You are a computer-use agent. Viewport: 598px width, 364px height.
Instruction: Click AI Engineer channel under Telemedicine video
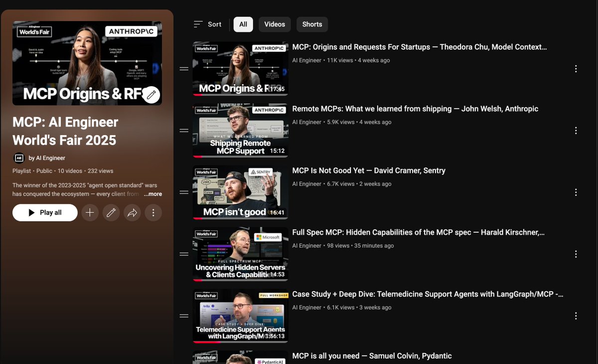pos(306,307)
